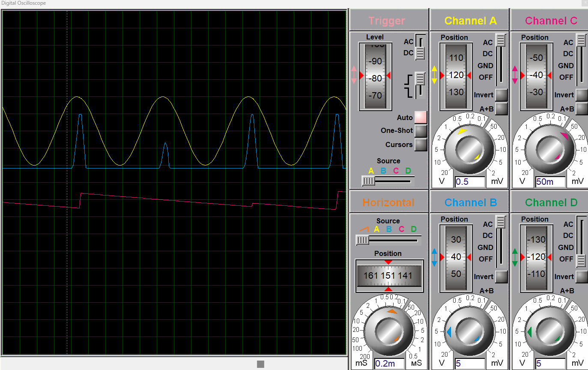The width and height of the screenshot is (588, 370).
Task: Click Channel C Position dial
Action: tap(537, 76)
